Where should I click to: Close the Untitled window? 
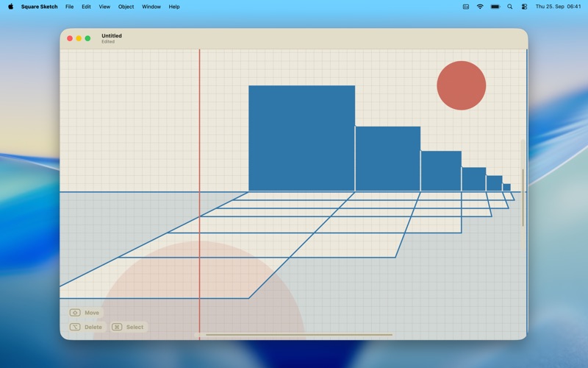[70, 38]
